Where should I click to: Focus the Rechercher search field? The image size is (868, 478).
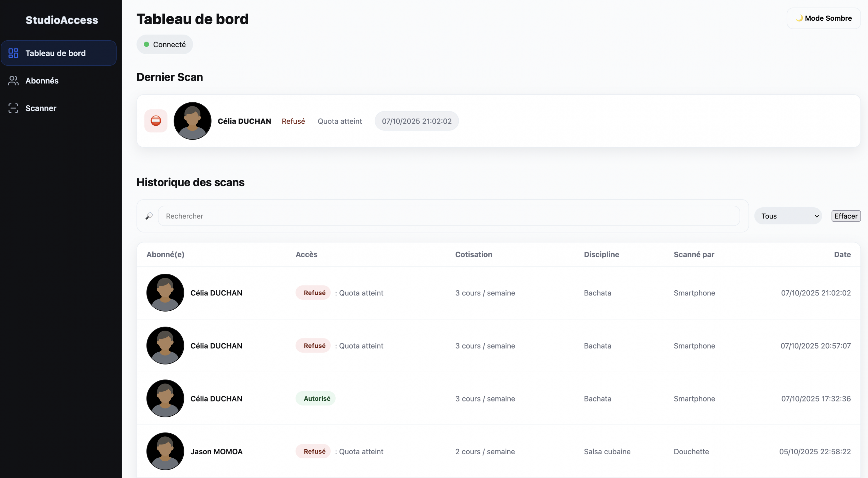(x=449, y=216)
